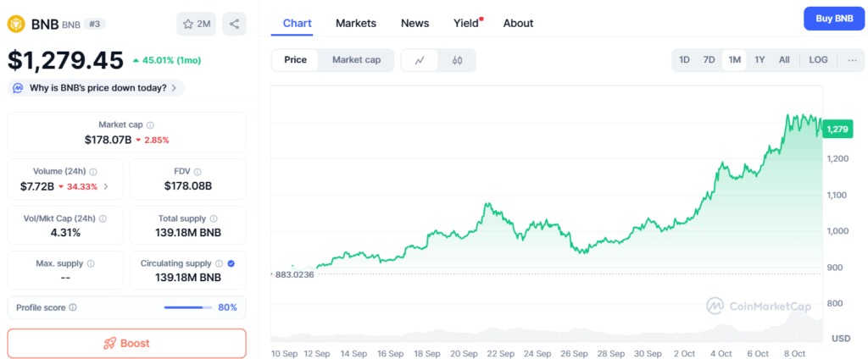Click the BNB coin logo
The height and width of the screenshot is (359, 868).
coord(16,24)
